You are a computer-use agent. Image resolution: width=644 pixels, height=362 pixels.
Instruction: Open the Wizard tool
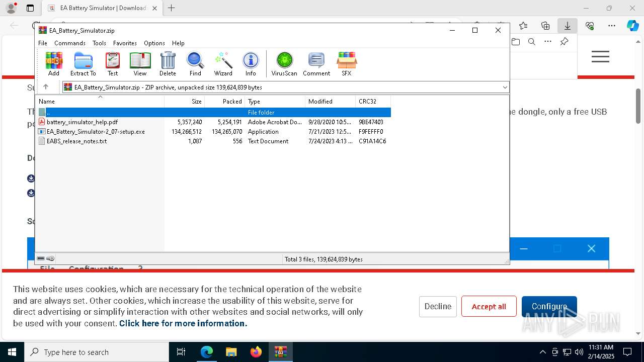(x=223, y=64)
